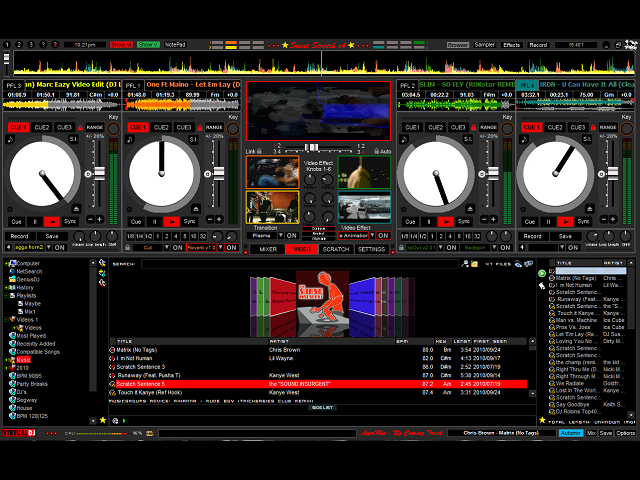Toggle the Backspin effect ON button
This screenshot has width=640, height=480.
505,247
